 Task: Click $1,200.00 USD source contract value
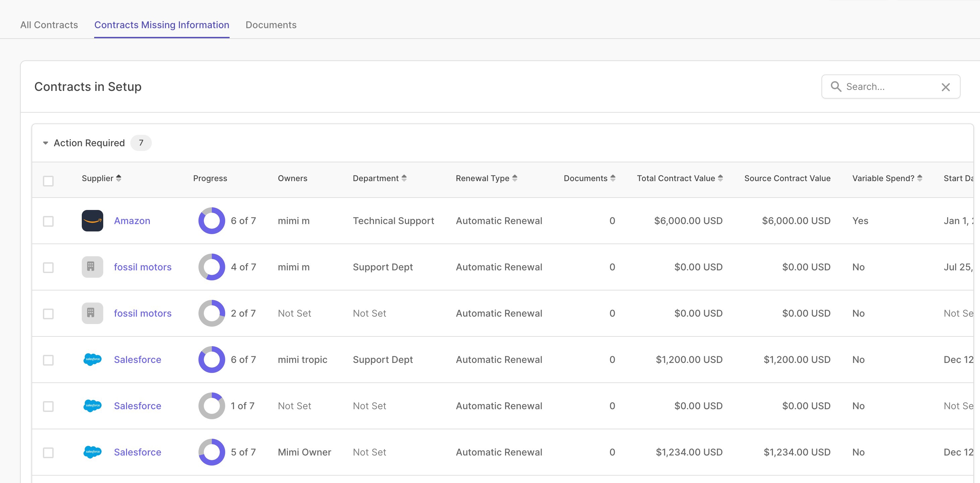[x=797, y=359]
